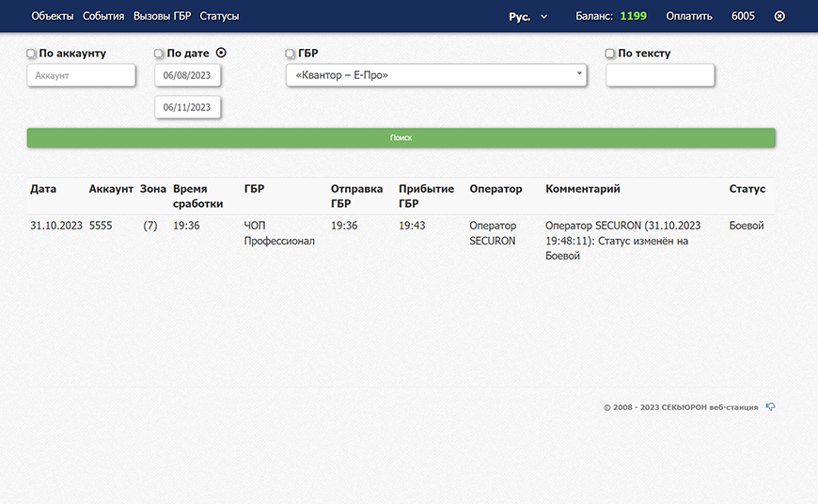The width and height of the screenshot is (818, 504).
Task: Click the green Поиск button
Action: 401,137
